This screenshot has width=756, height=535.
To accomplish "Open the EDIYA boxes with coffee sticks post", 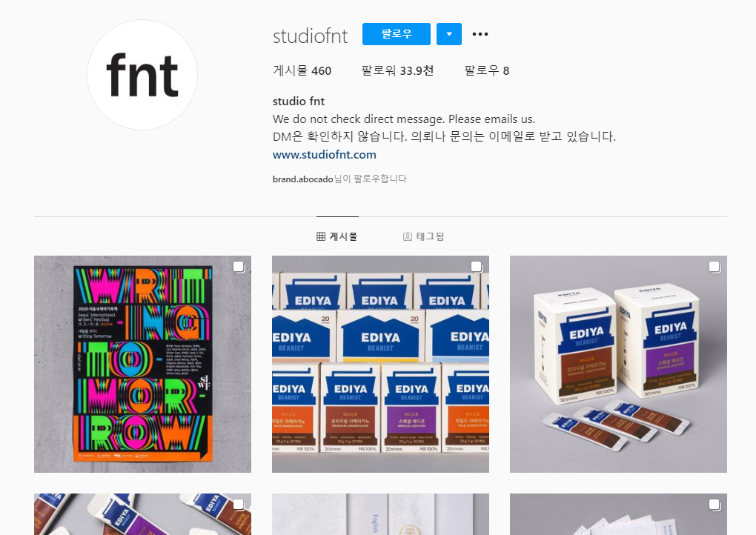I will pos(618,365).
